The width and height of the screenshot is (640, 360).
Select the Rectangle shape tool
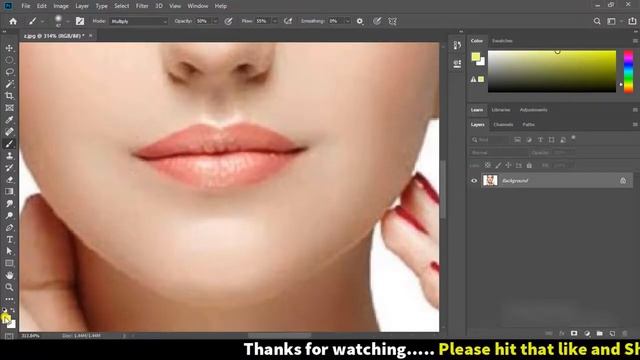9,263
